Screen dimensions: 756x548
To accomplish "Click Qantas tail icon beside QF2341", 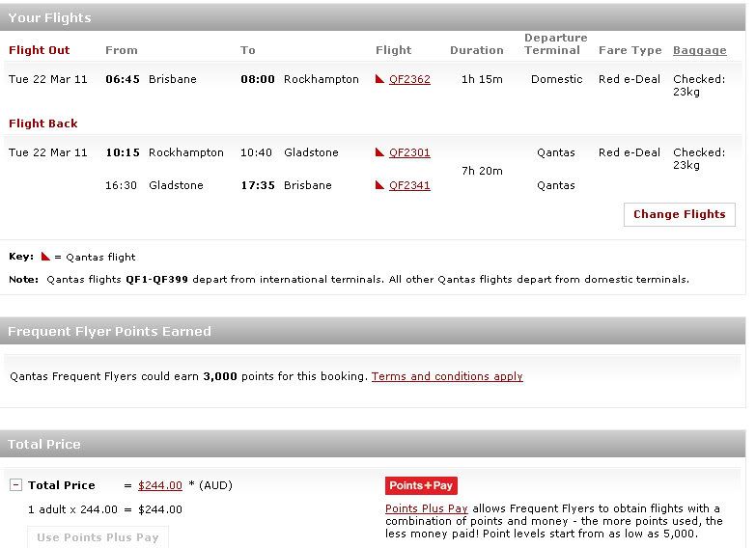I will [x=379, y=184].
